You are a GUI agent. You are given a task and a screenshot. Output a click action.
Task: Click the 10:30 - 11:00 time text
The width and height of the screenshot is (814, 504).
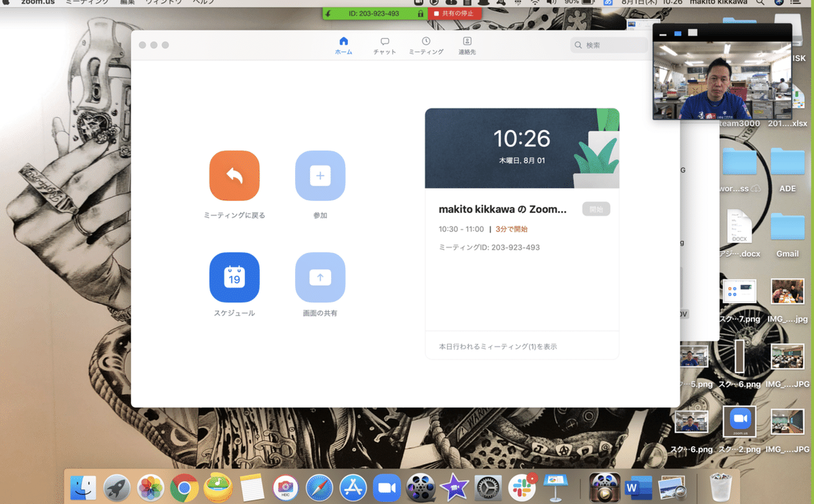[x=461, y=229]
